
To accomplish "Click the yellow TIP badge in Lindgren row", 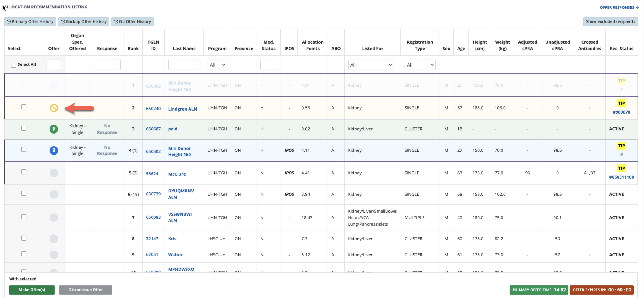I will point(621,103).
